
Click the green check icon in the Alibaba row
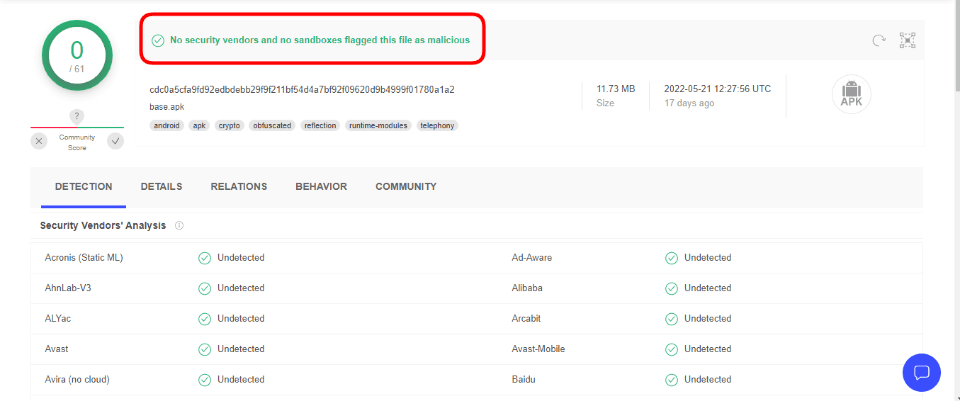click(672, 288)
